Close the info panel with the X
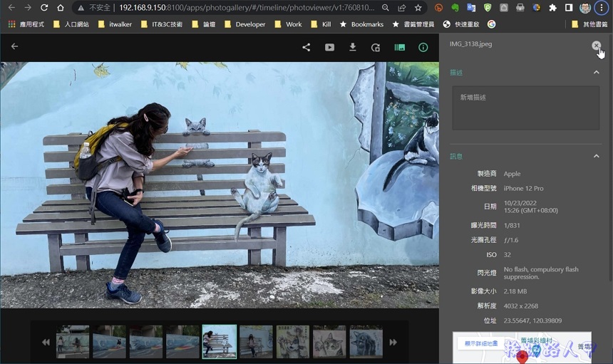 [596, 46]
